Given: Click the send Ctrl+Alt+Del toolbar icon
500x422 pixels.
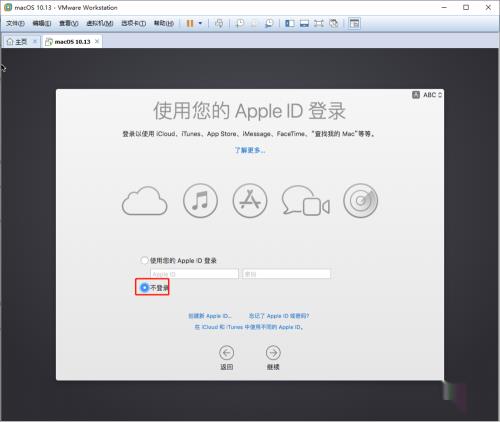Looking at the screenshot, I should (x=219, y=23).
